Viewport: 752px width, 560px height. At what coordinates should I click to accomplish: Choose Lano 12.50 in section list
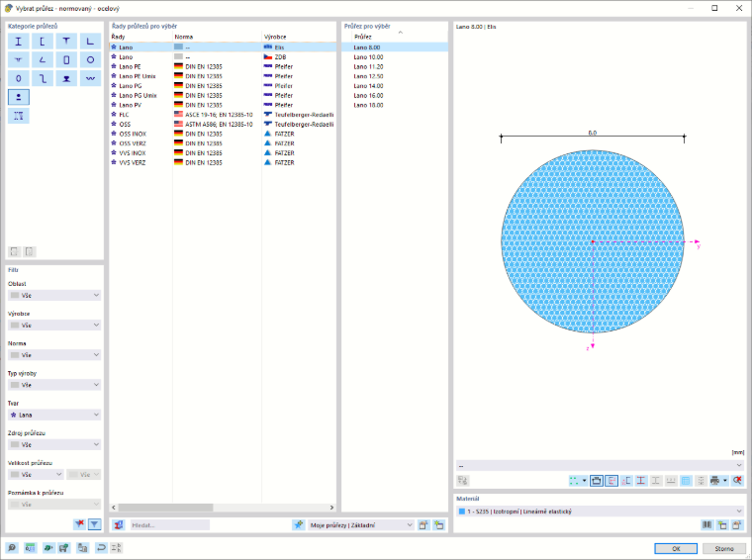[368, 76]
